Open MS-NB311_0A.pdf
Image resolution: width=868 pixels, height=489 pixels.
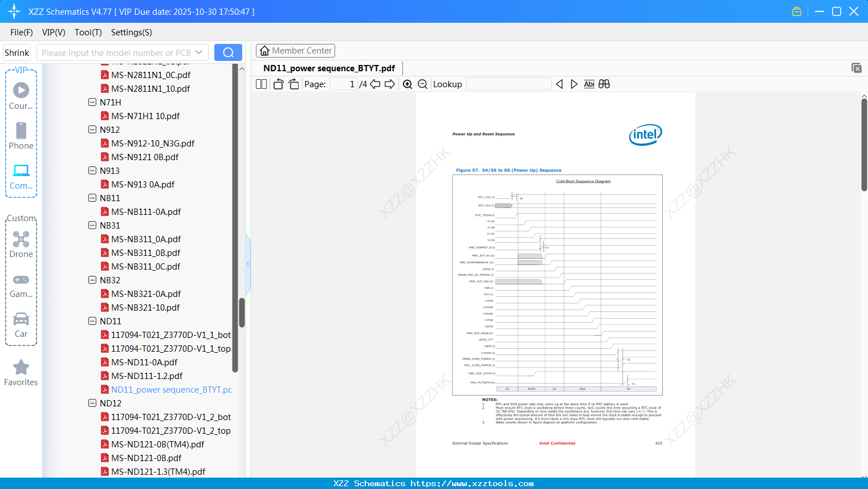coord(146,239)
